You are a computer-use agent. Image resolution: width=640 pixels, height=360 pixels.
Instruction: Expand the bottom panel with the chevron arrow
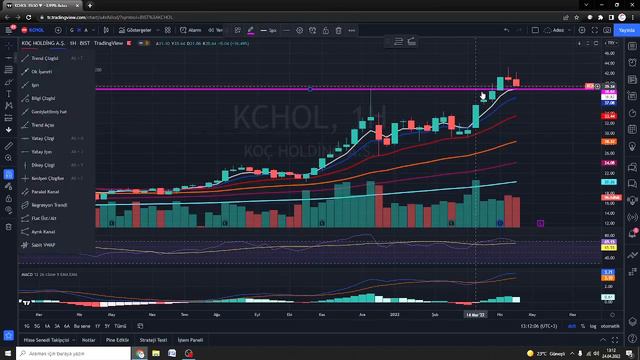(603, 340)
